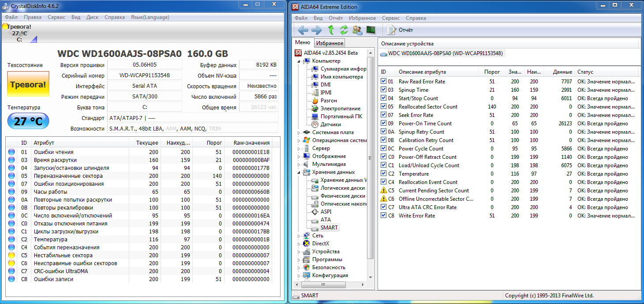Screen dimensions: 644x304
Task: Open Отчёт menu in AIDA64 menu bar
Action: point(336,18)
